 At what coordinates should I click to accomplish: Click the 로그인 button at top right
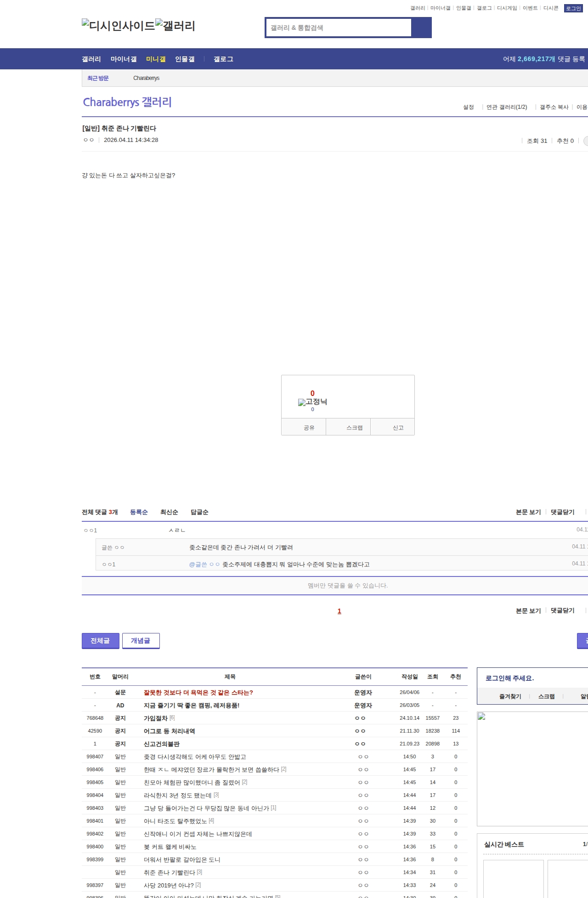point(573,8)
